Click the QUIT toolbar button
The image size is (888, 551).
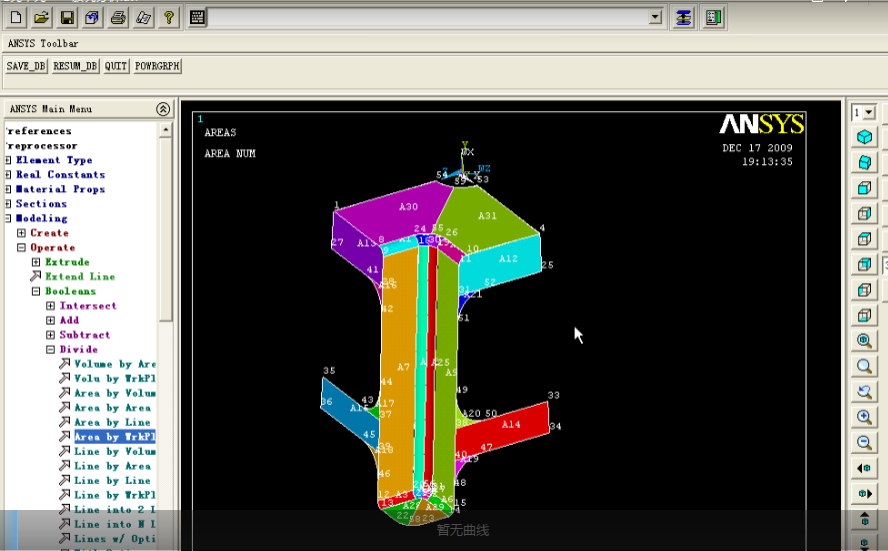pos(116,66)
